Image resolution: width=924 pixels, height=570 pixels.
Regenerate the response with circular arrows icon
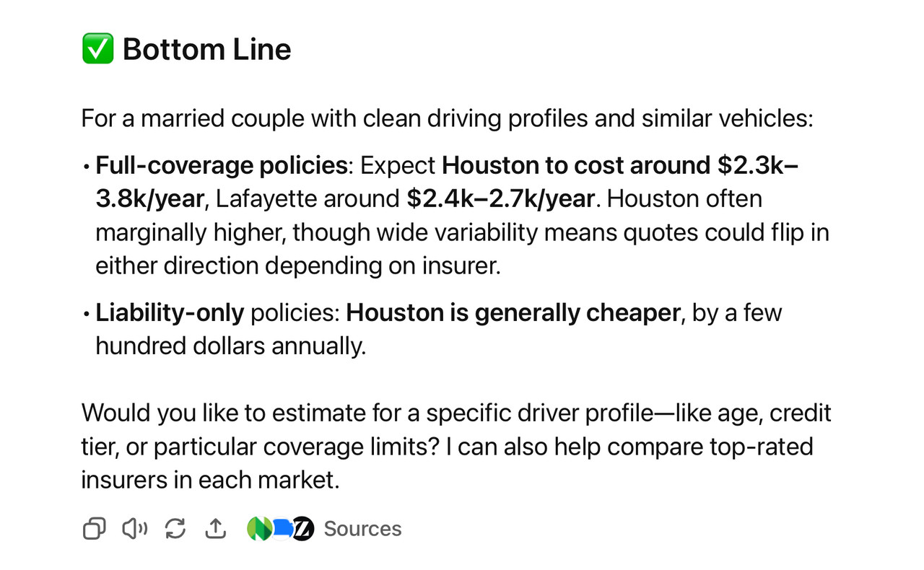(175, 529)
